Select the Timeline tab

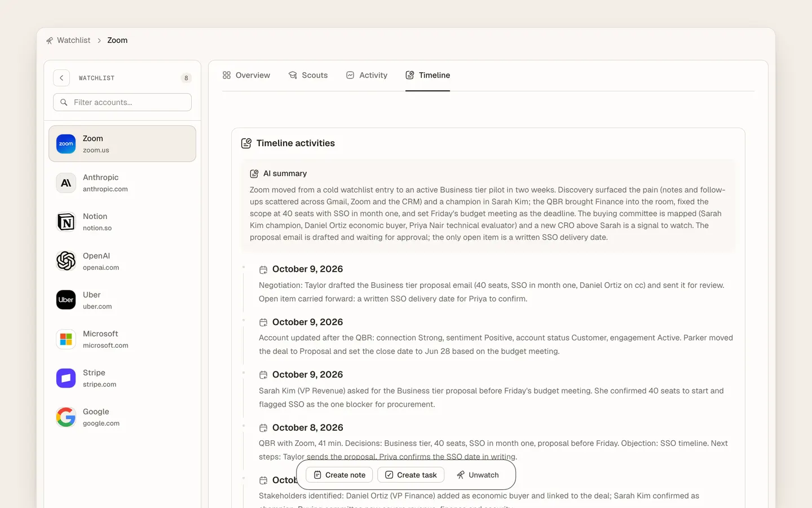tap(427, 75)
